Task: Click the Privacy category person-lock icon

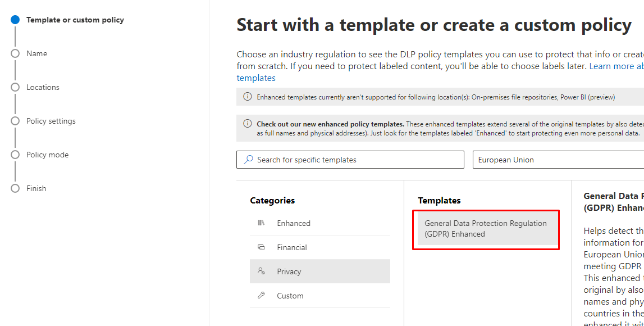Action: pyautogui.click(x=261, y=271)
